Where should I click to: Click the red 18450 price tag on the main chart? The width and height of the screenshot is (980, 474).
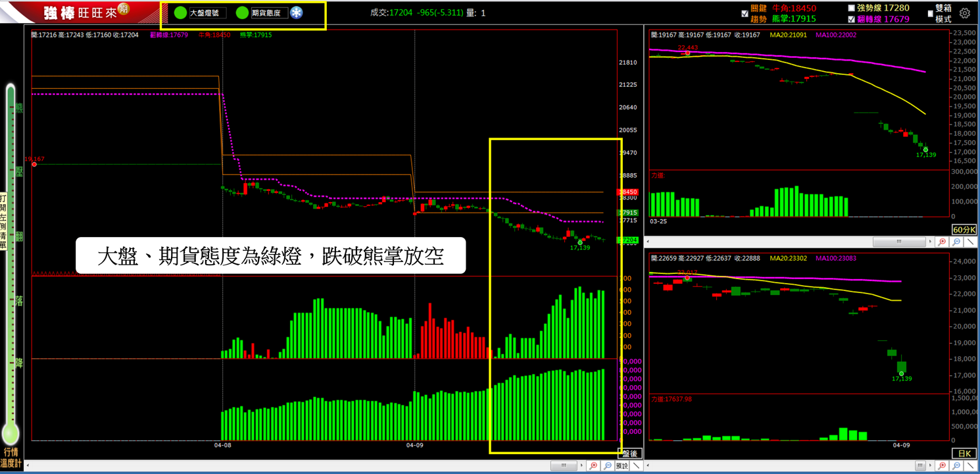tap(628, 192)
